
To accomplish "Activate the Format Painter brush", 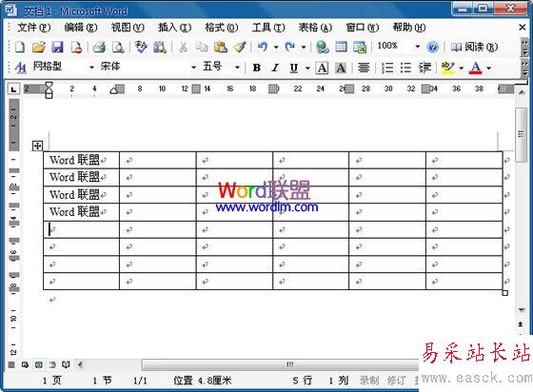I will (239, 47).
